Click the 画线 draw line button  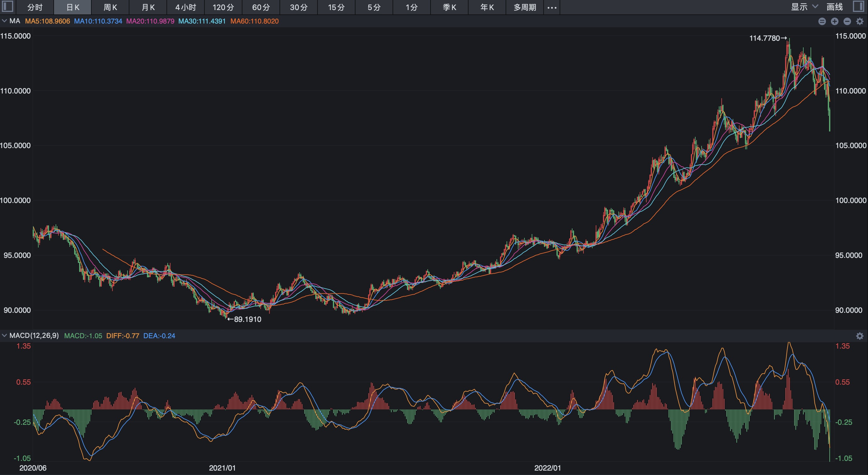(x=835, y=7)
